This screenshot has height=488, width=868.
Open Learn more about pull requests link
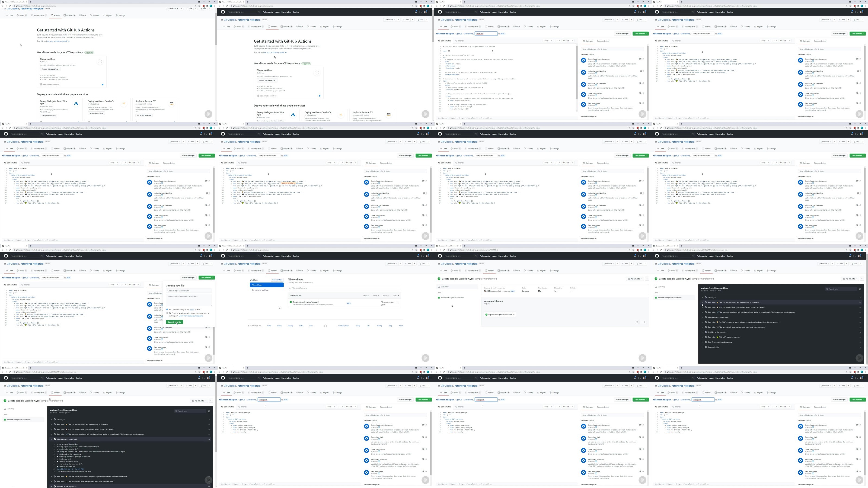[191, 316]
